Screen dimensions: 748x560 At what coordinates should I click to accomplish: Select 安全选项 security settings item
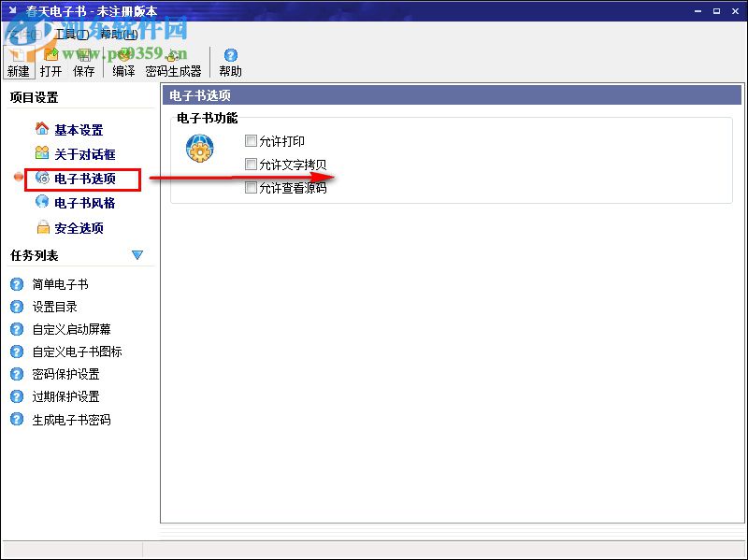[79, 228]
